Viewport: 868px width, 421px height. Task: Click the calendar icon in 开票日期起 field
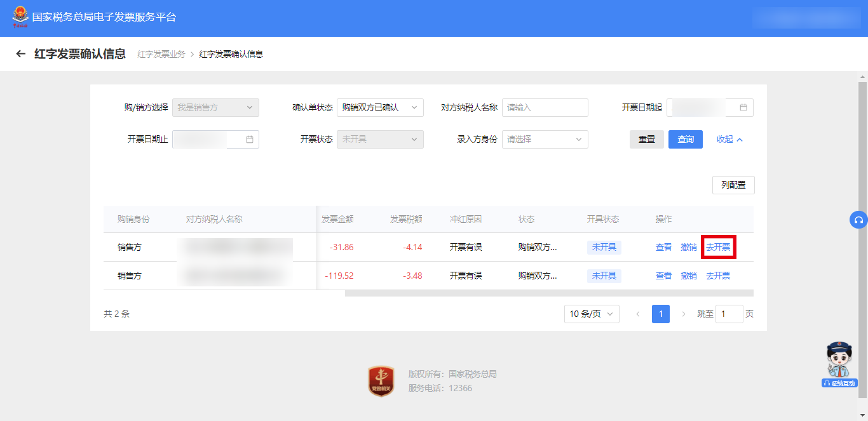(743, 107)
